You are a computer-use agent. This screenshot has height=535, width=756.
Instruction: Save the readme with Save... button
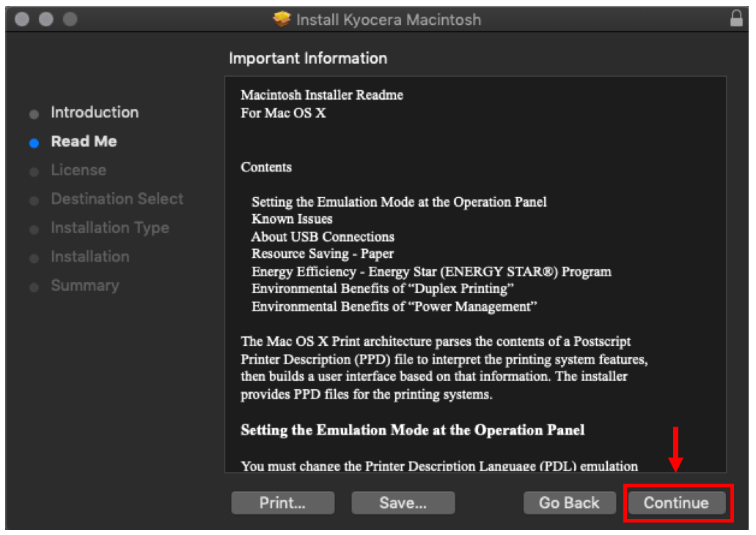click(x=403, y=503)
